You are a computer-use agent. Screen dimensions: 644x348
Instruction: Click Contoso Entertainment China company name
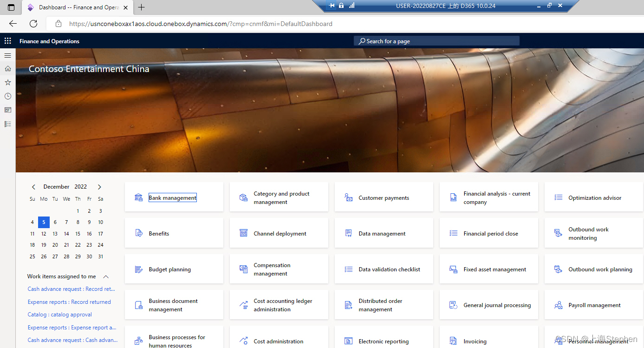pos(89,69)
